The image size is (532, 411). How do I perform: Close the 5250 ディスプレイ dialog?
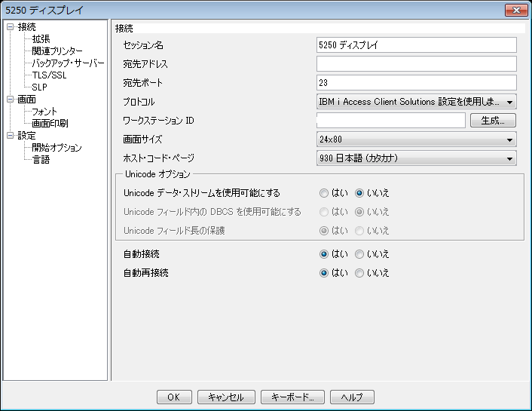coord(516,10)
